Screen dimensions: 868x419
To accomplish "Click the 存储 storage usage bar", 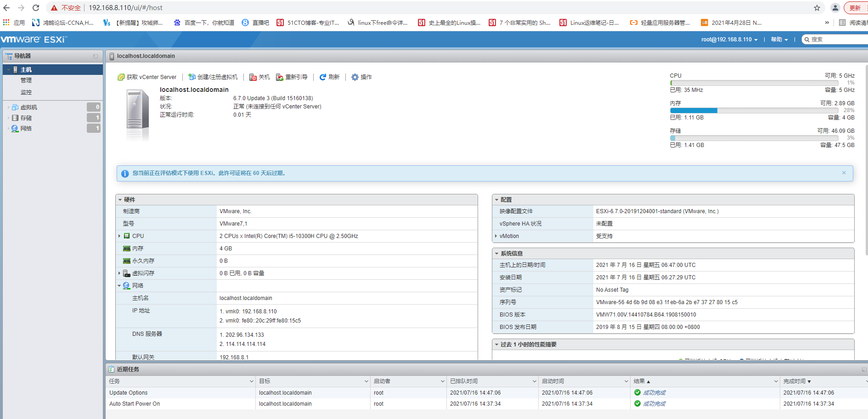I will pyautogui.click(x=754, y=138).
